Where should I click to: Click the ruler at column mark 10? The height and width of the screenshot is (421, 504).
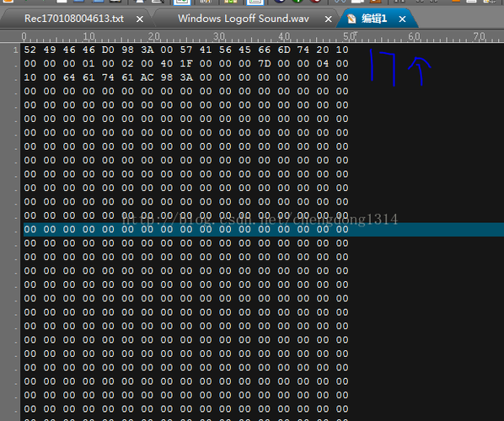click(x=89, y=36)
